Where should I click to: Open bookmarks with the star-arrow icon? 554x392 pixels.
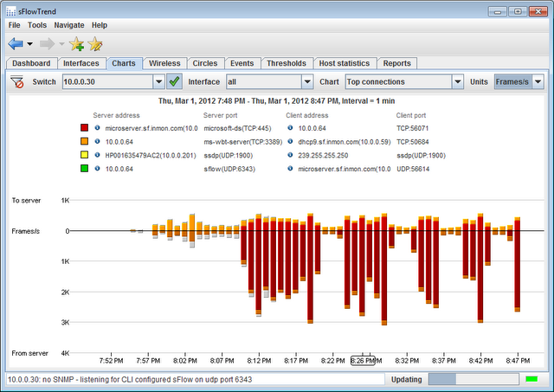pyautogui.click(x=95, y=44)
